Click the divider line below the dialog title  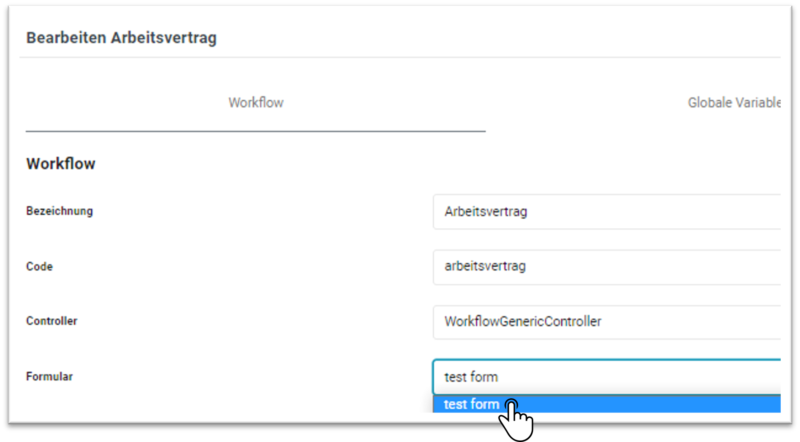click(x=400, y=57)
